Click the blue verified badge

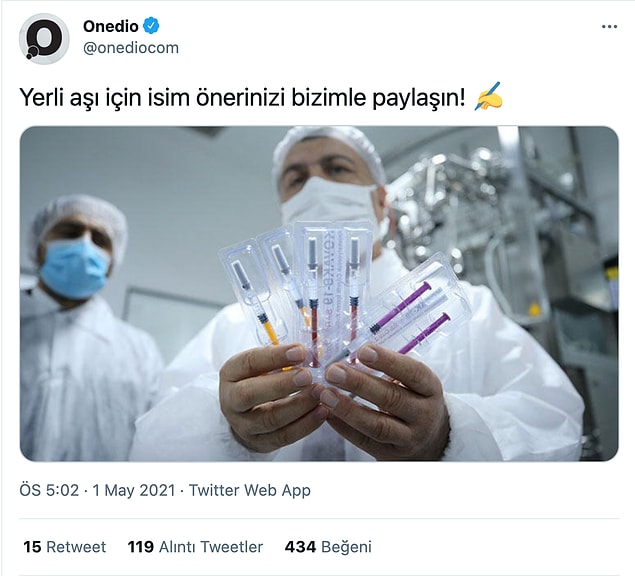151,26
